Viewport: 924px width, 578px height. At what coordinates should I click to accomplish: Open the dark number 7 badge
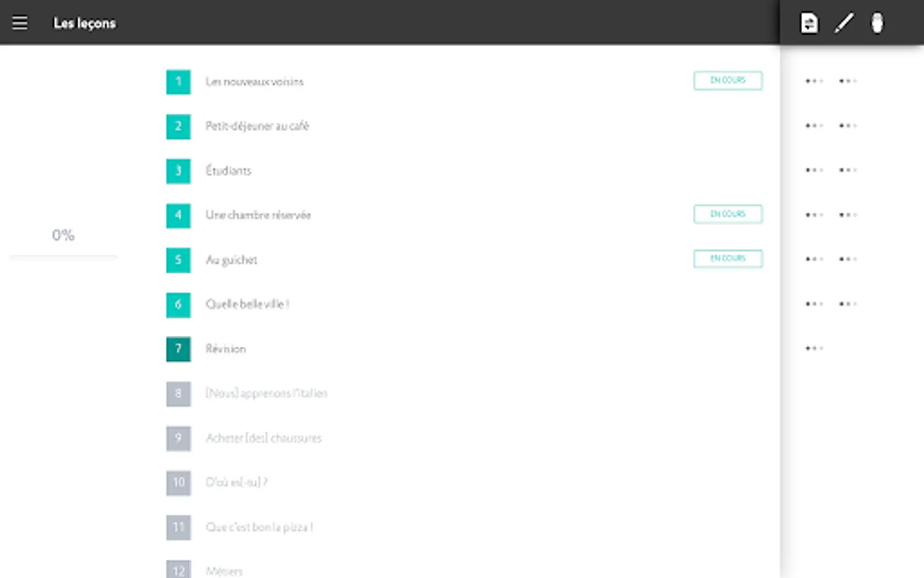coord(178,349)
